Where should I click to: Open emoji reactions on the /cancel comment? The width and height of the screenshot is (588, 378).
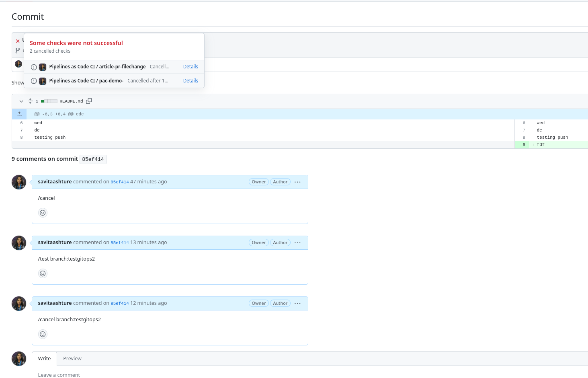43,212
